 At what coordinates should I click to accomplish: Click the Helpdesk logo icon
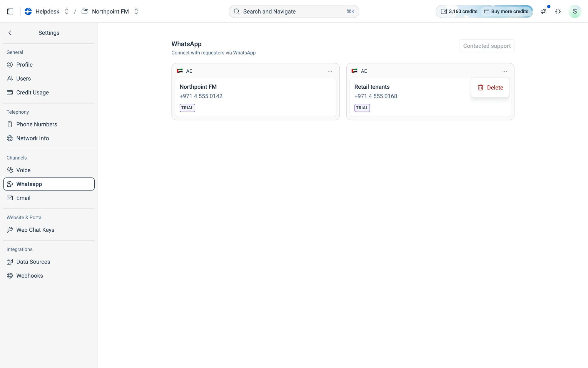tap(28, 11)
